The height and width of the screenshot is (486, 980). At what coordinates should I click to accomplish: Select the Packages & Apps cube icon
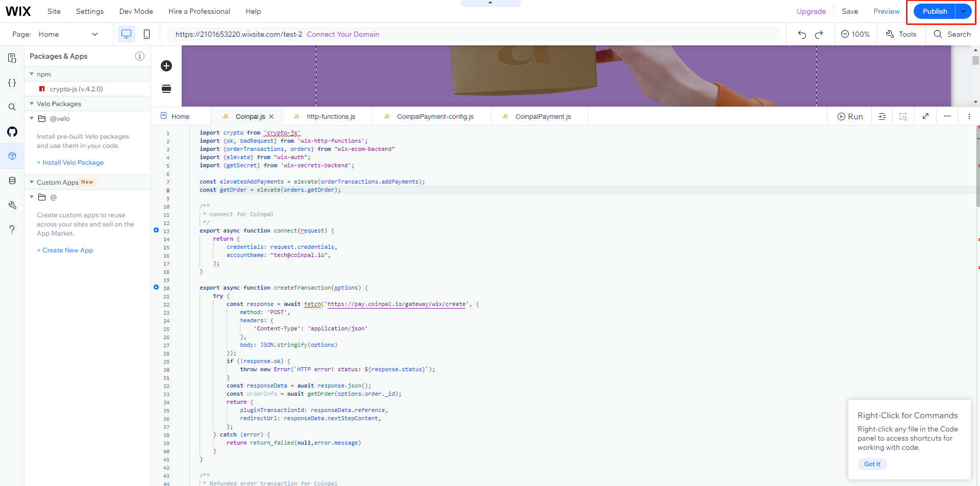pos(12,156)
